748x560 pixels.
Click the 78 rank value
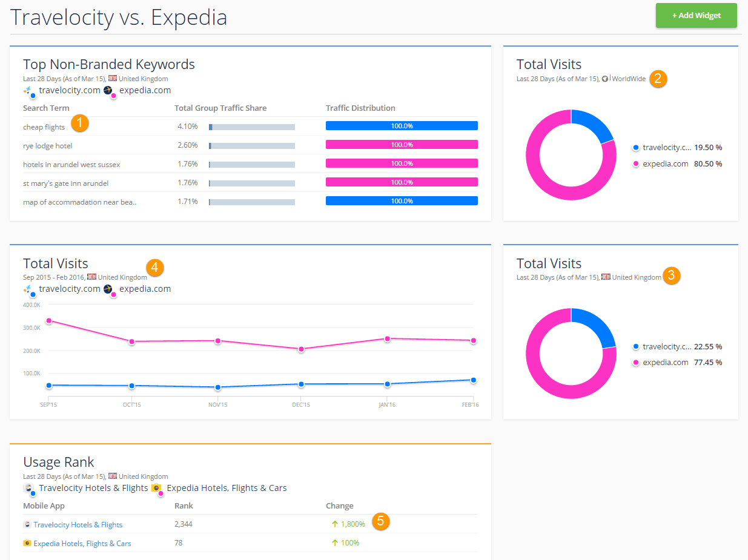[x=179, y=543]
